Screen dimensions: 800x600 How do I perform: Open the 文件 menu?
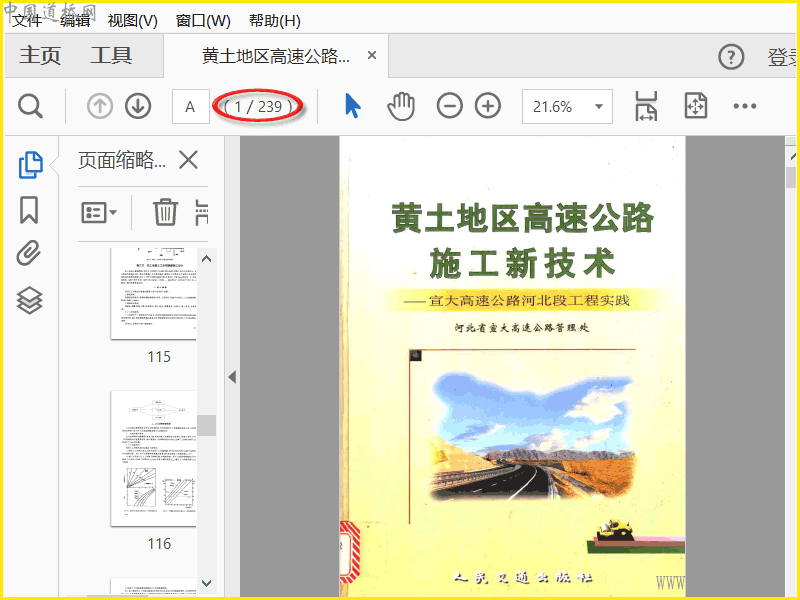coord(27,21)
